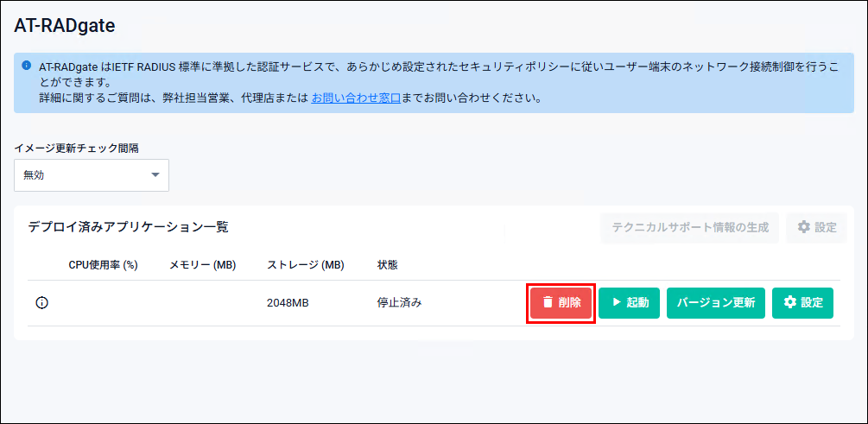The height and width of the screenshot is (424, 868).
Task: Click the AT-RADgate page title
Action: pyautogui.click(x=64, y=25)
